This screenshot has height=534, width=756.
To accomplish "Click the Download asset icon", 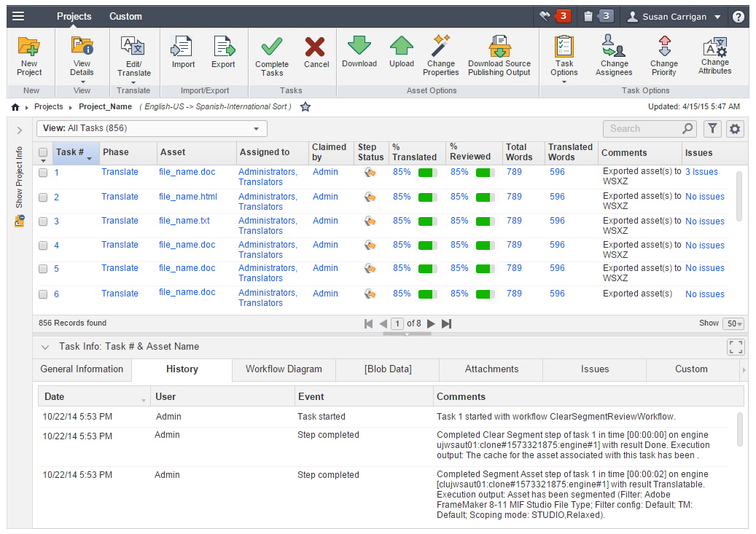I will [x=359, y=45].
